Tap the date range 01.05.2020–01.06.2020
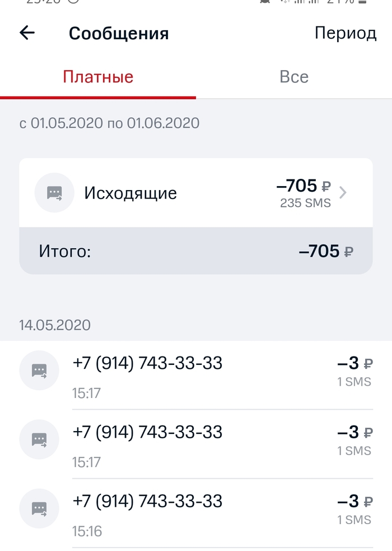 [x=110, y=123]
